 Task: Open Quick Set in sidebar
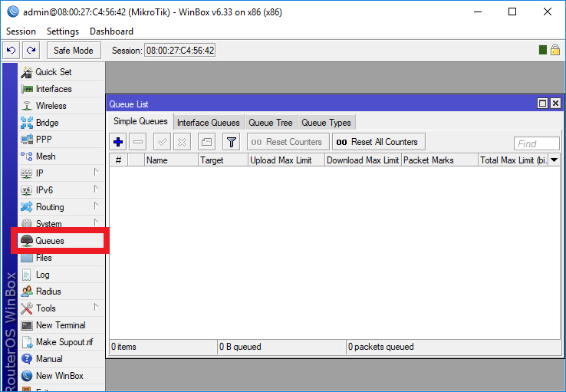[61, 72]
